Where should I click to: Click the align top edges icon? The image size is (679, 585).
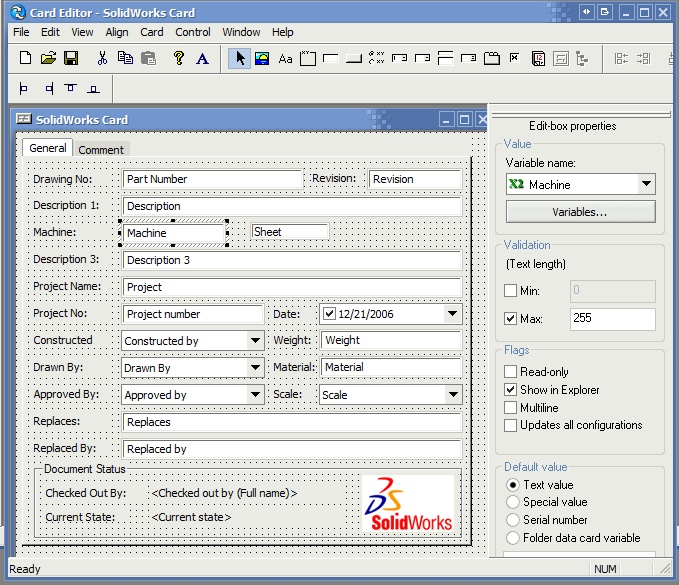[x=71, y=88]
